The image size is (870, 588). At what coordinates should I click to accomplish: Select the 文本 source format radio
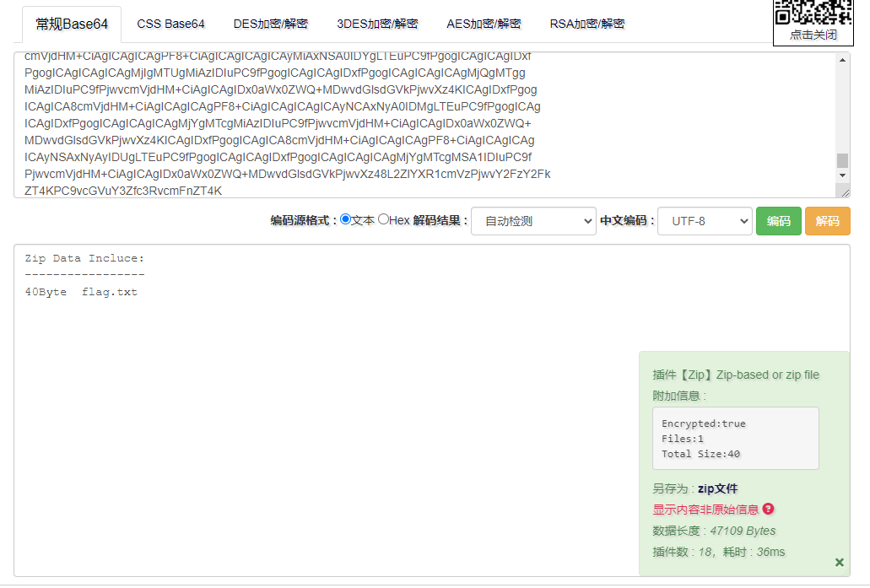coord(346,219)
